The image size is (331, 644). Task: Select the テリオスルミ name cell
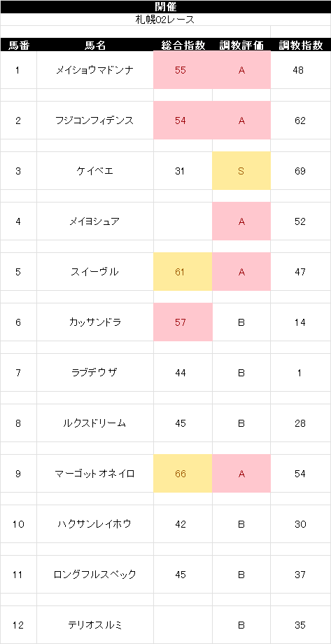point(95,625)
